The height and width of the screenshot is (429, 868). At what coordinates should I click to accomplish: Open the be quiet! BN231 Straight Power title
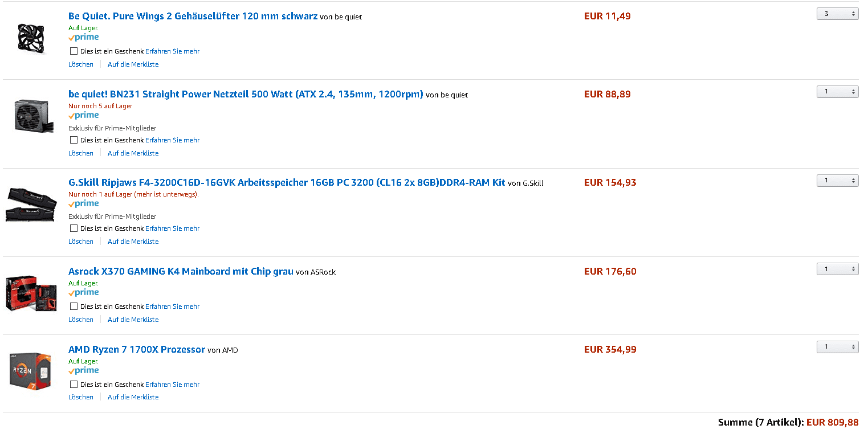point(246,94)
